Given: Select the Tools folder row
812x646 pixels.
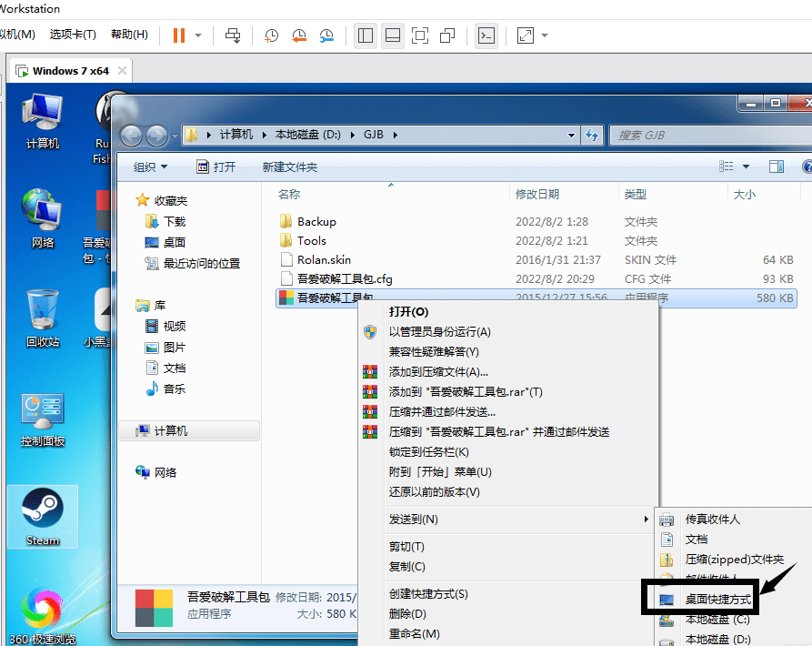Looking at the screenshot, I should (x=536, y=241).
